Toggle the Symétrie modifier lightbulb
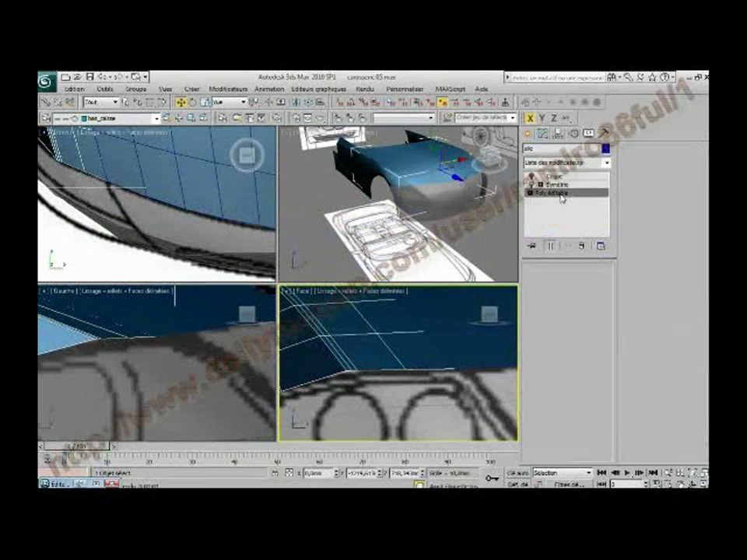Image resolution: width=747 pixels, height=560 pixels. (x=531, y=184)
